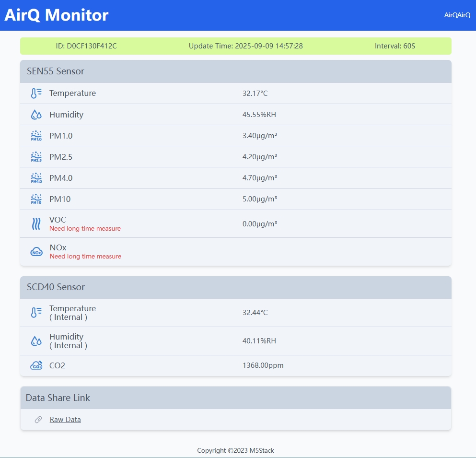Click the NOx cloud icon
The height and width of the screenshot is (458, 476).
coord(36,252)
